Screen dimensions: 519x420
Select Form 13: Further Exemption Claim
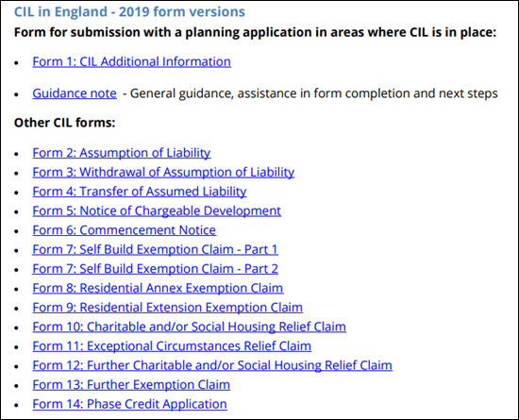tap(131, 384)
